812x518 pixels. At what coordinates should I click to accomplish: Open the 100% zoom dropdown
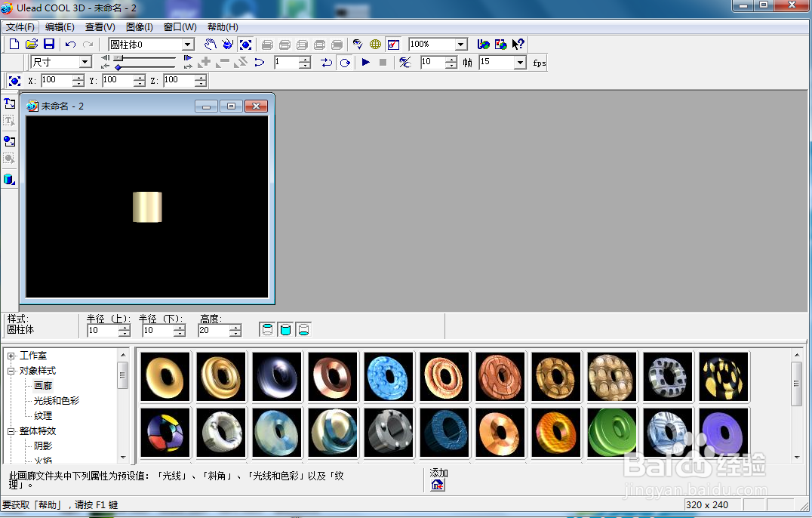click(461, 45)
